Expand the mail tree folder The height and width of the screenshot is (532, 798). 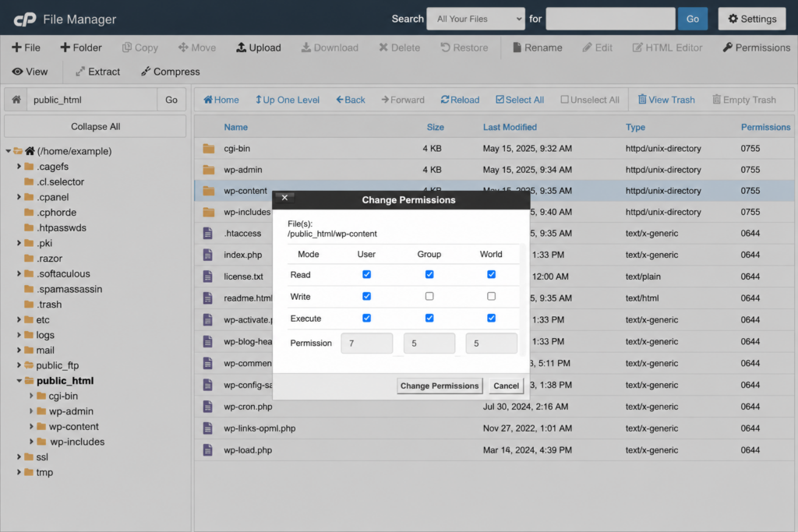19,350
